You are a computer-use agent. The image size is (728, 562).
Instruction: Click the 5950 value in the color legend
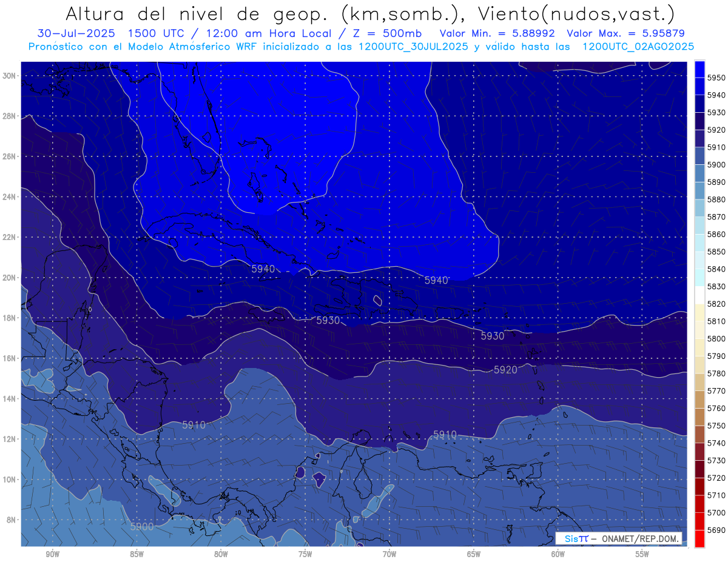(716, 78)
